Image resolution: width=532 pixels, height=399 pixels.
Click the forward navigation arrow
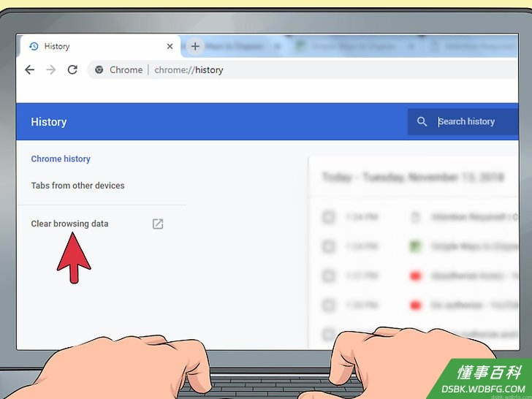[51, 70]
